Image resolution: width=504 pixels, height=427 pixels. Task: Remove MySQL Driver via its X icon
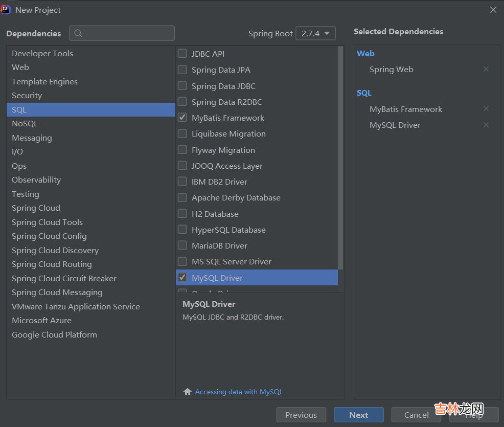[x=486, y=125]
